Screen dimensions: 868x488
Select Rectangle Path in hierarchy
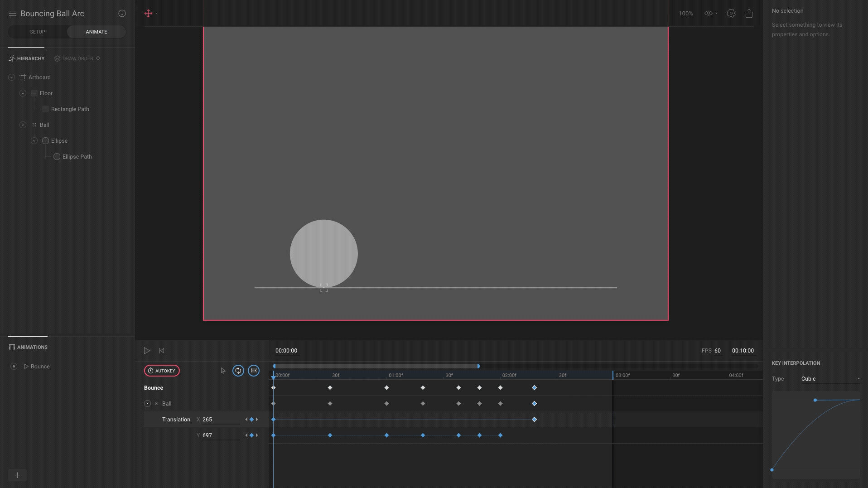click(70, 109)
